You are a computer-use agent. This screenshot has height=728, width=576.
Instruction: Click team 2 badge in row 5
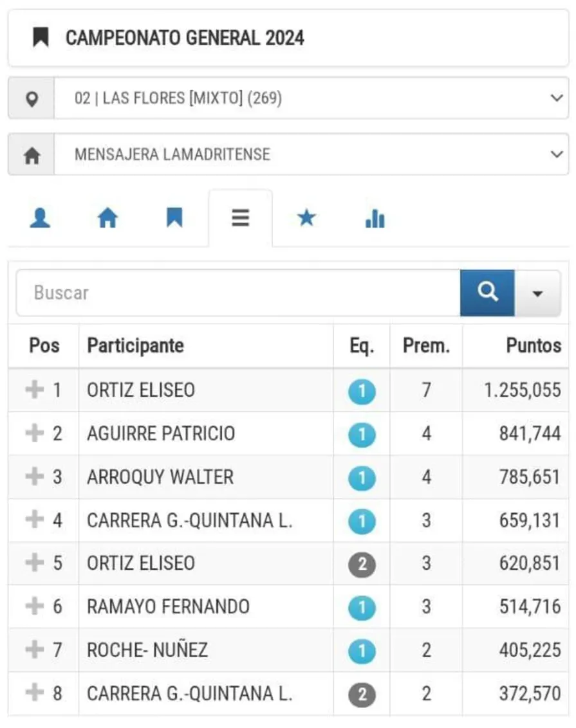pyautogui.click(x=362, y=564)
